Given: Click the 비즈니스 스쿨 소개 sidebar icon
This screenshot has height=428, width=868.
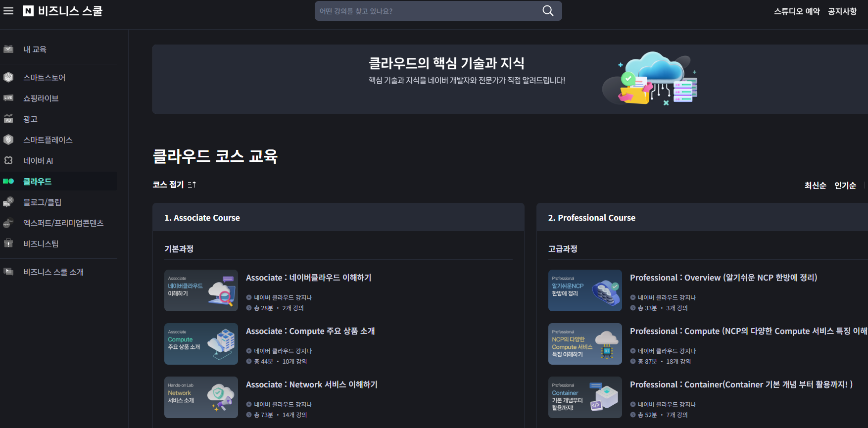Looking at the screenshot, I should (8, 272).
